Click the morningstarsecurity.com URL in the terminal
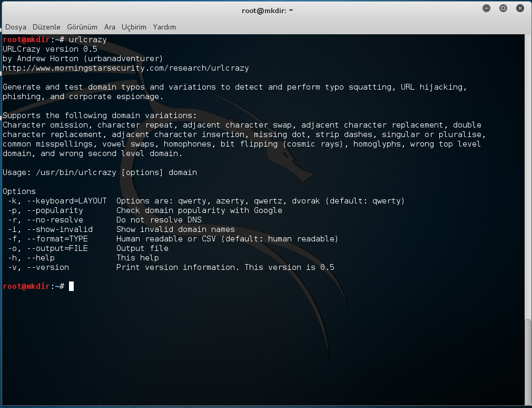 [125, 68]
